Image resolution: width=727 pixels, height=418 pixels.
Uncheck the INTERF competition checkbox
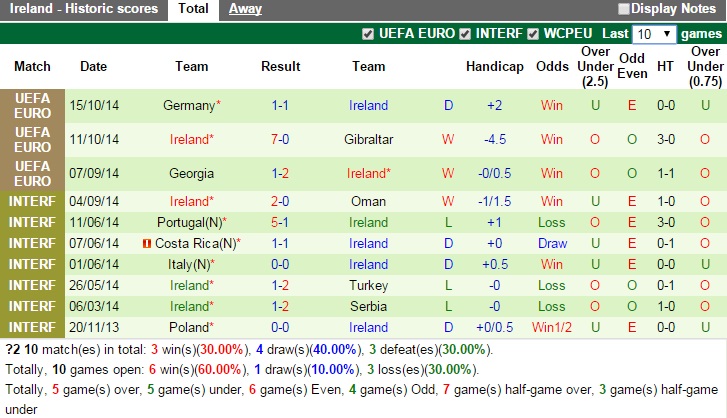464,34
